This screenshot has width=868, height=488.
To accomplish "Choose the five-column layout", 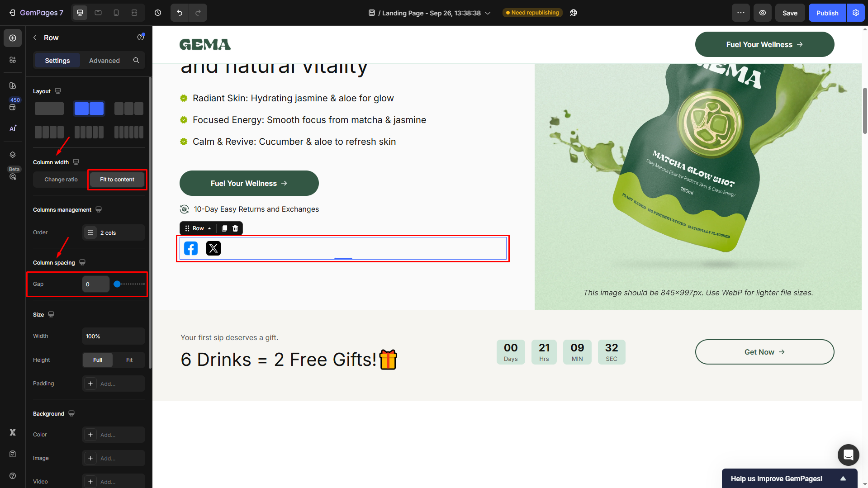I will point(89,132).
